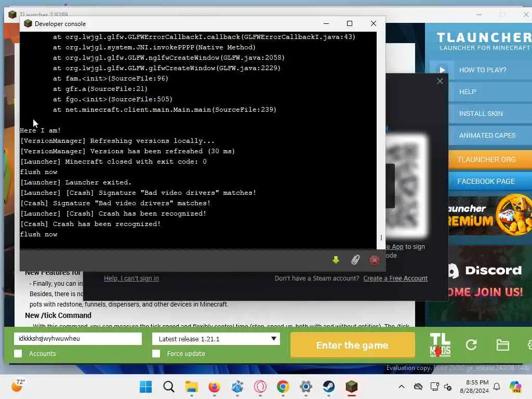Image resolution: width=532 pixels, height=399 pixels.
Task: Click Create a Free Account link
Action: coord(395,278)
